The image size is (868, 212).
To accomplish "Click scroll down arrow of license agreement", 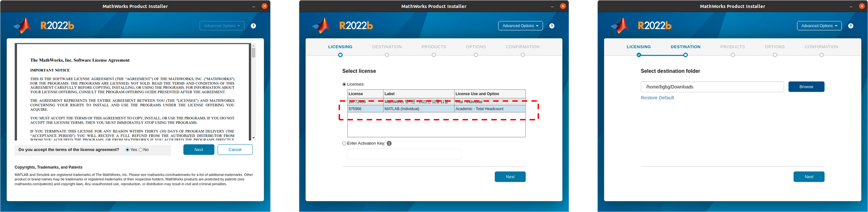I will pos(253,138).
